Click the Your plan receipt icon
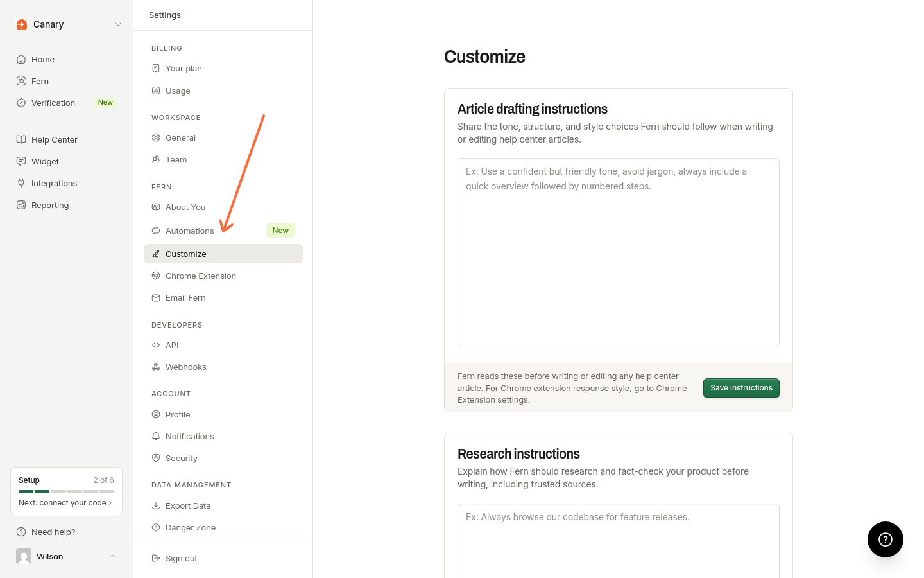Viewport: 924px width, 578px height. coord(156,68)
